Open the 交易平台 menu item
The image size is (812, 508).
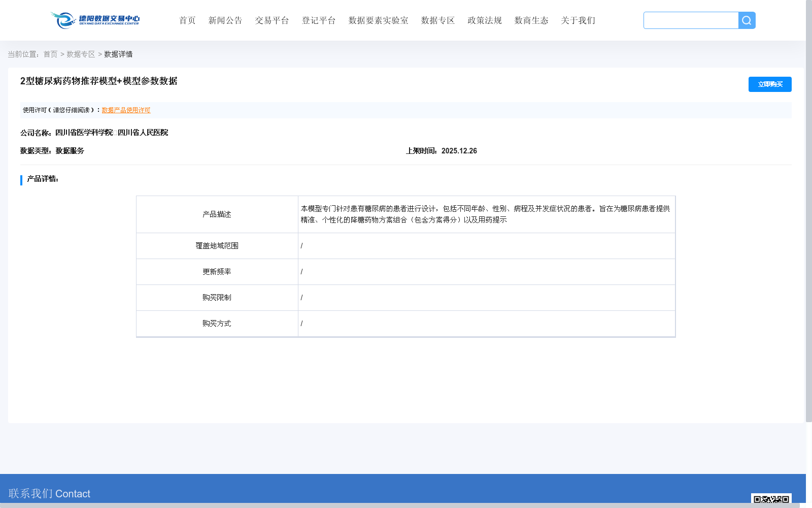point(272,20)
